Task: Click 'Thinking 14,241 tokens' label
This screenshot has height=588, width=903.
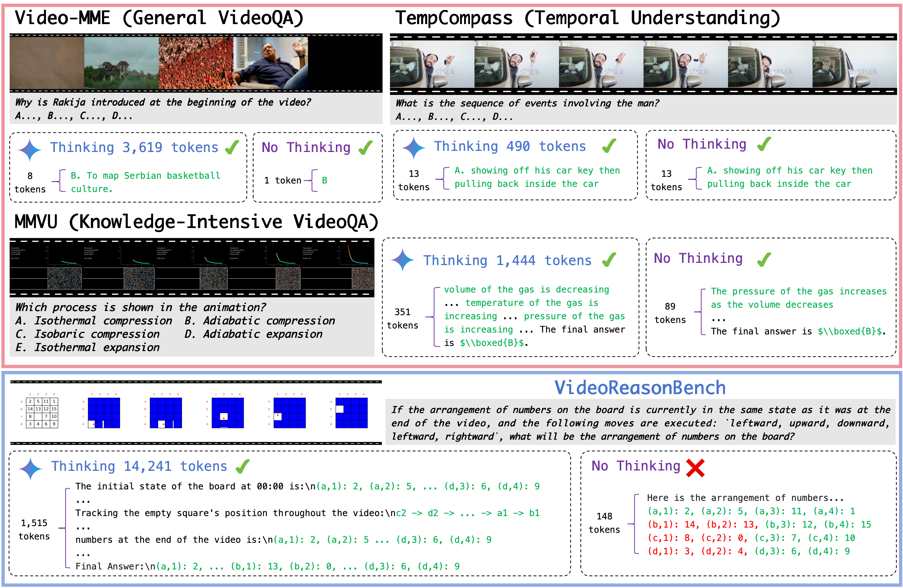Action: [139, 466]
